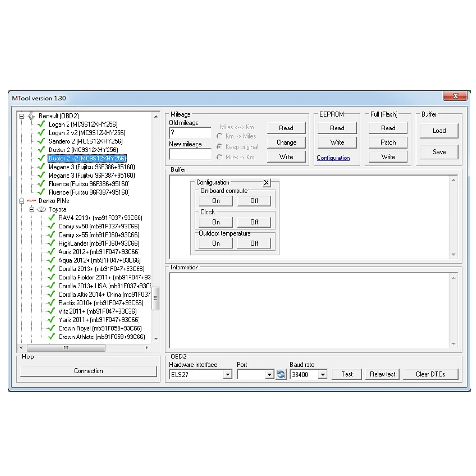
Task: Open the Port dropdown
Action: coord(269,375)
